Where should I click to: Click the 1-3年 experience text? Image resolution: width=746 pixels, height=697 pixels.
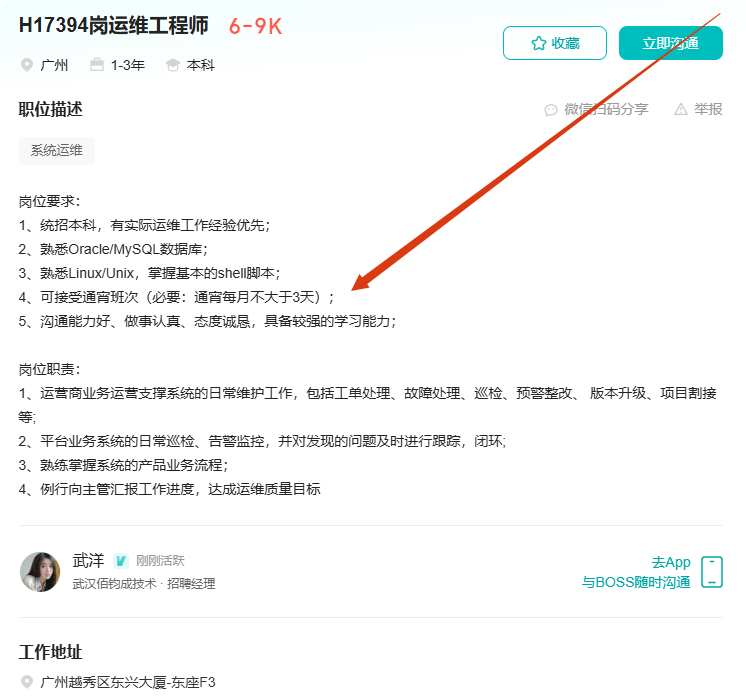point(128,65)
